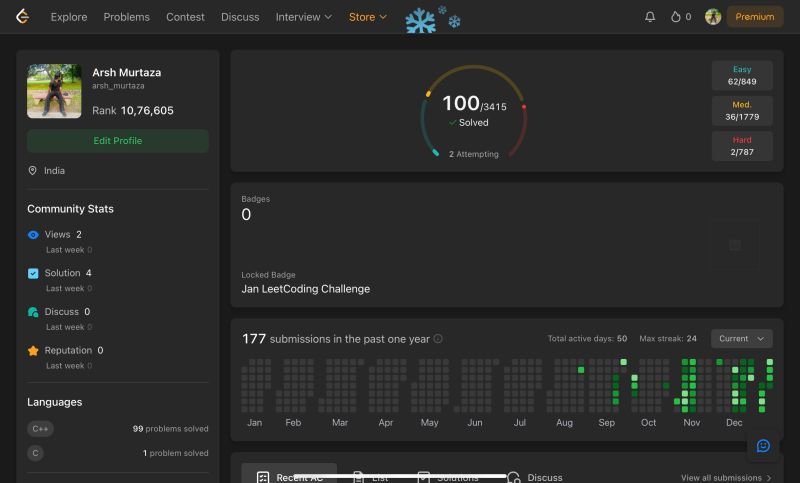View all submissions link

click(726, 477)
